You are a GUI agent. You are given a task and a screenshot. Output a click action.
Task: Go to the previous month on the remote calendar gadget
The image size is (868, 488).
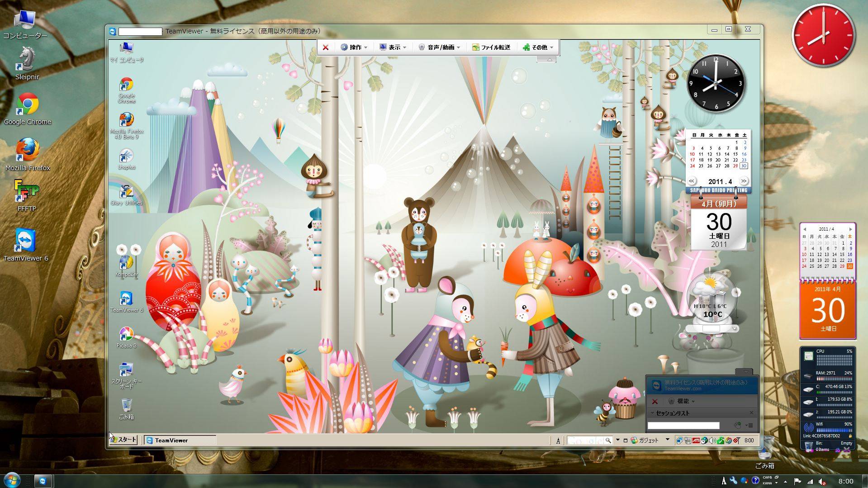click(x=692, y=181)
